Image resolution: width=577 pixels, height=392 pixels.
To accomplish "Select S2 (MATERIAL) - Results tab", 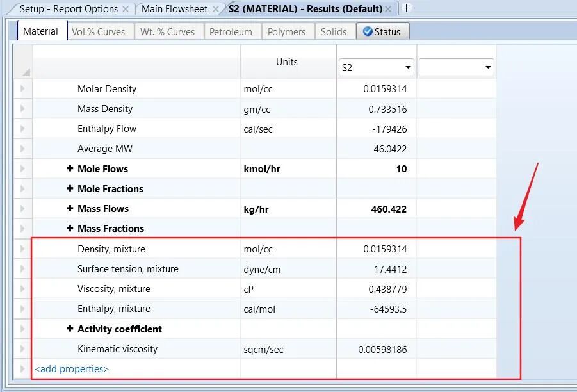I will (x=305, y=9).
